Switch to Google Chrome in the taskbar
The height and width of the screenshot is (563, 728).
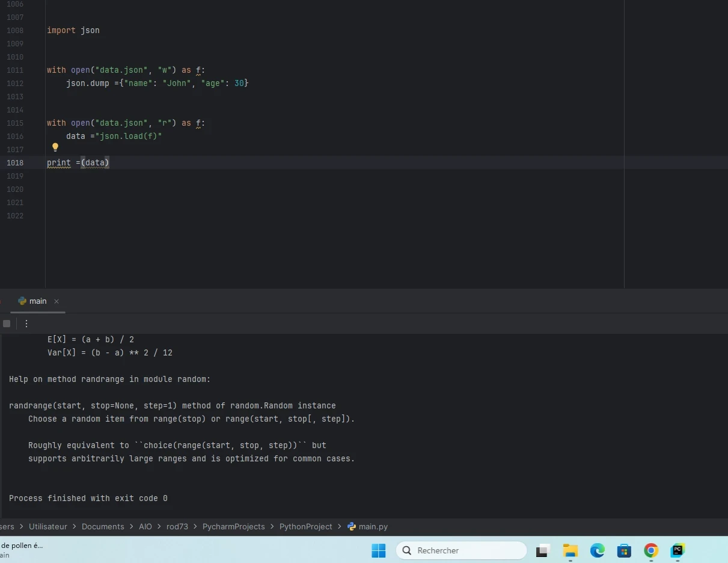pos(651,550)
